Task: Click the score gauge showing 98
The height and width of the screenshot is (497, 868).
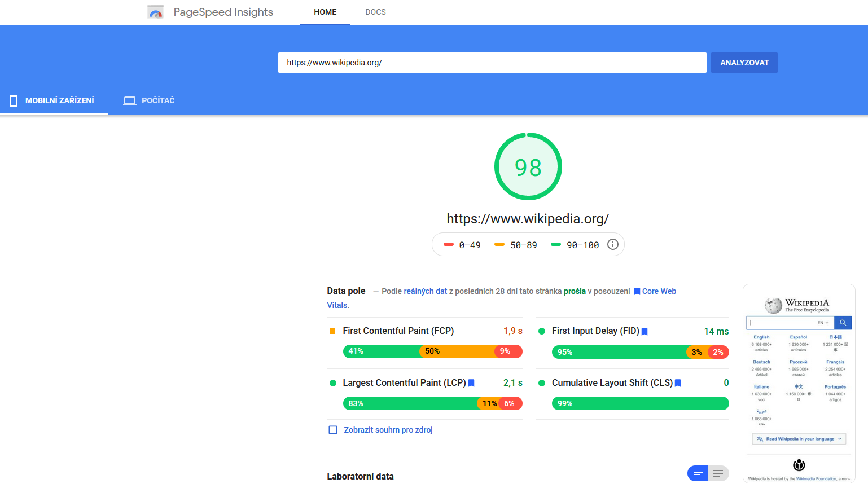Action: click(x=528, y=166)
